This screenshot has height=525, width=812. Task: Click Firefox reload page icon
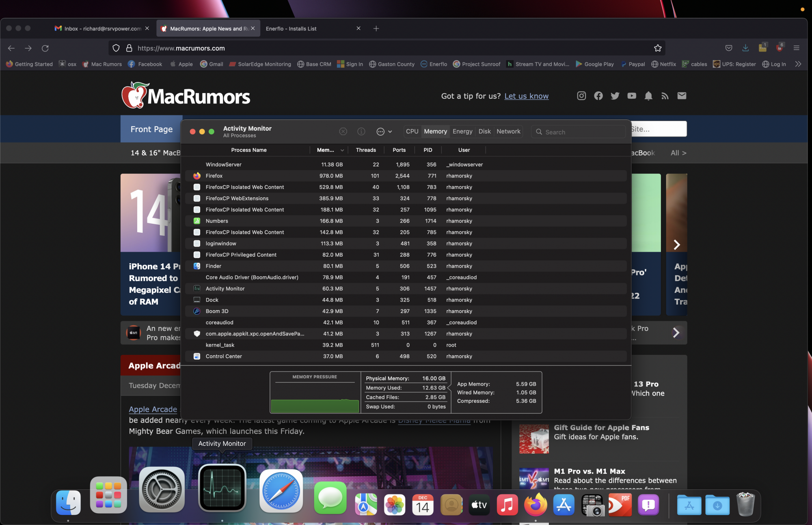coord(45,48)
